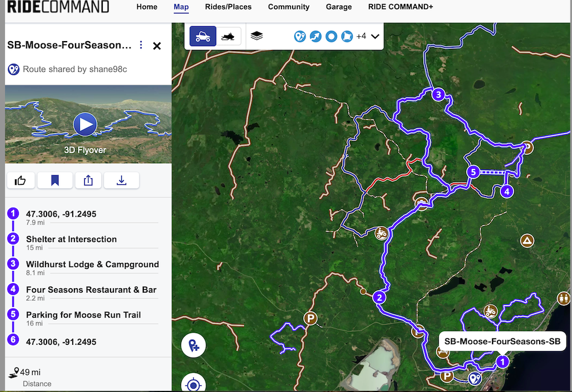Toggle the arrow track filter in the map toolbar
Image resolution: width=572 pixels, height=392 pixels.
click(315, 36)
